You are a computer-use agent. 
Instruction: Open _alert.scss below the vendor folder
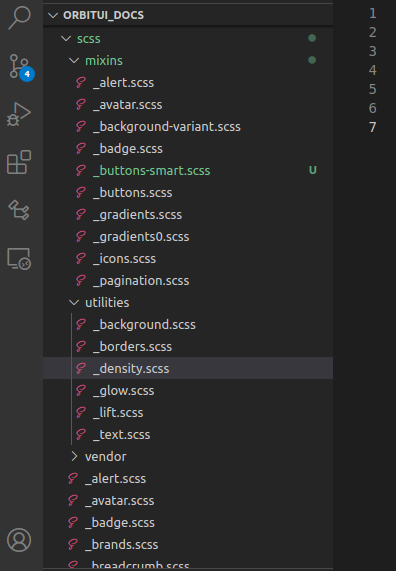188,479
